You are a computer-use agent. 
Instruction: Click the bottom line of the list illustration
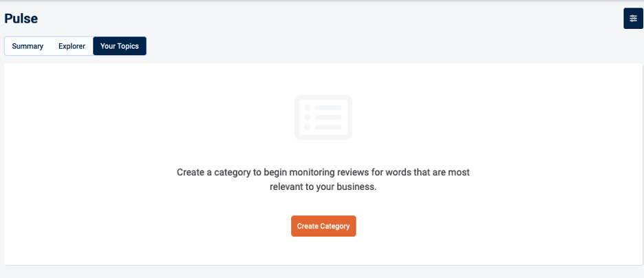click(328, 127)
